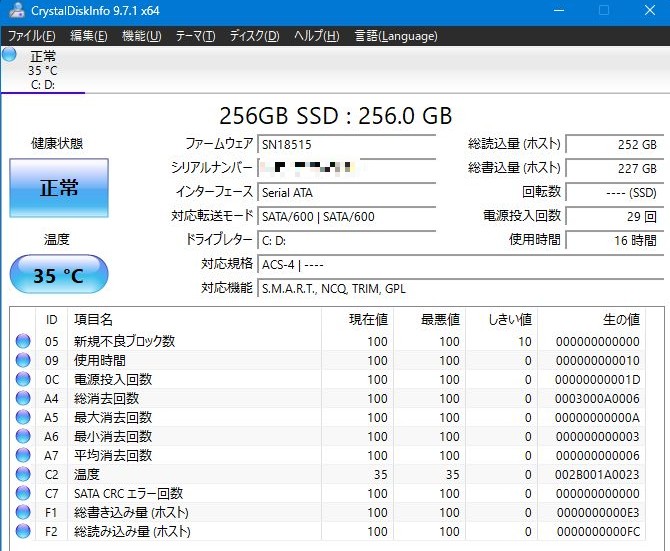Select the 最大消去回数 row
670x551 pixels.
click(x=328, y=417)
